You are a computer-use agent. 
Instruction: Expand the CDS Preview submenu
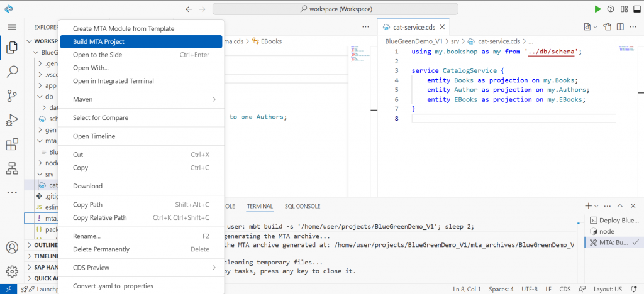coord(141,268)
